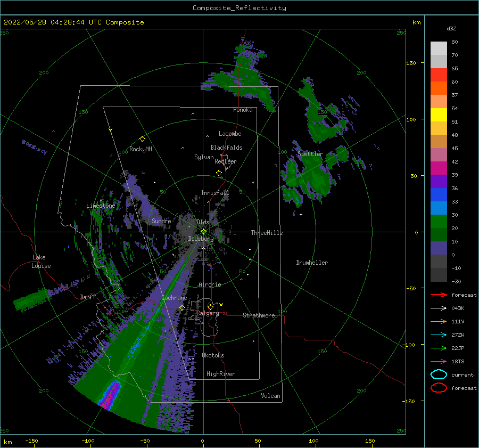Viewport: 479px width, 448px height.
Task: Click the white plus marker south of Stettler echoes
Action: point(301,214)
